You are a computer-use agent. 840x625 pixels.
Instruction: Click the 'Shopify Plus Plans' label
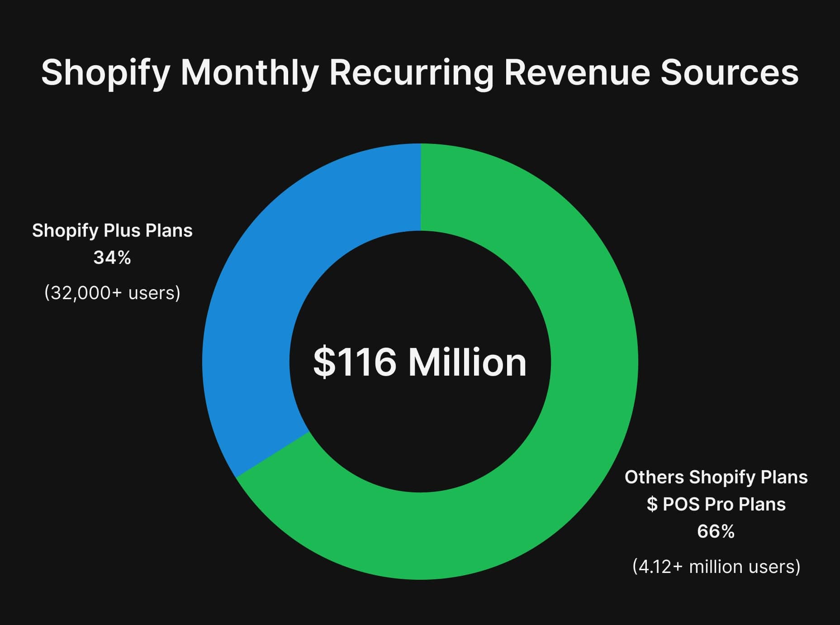tap(112, 231)
